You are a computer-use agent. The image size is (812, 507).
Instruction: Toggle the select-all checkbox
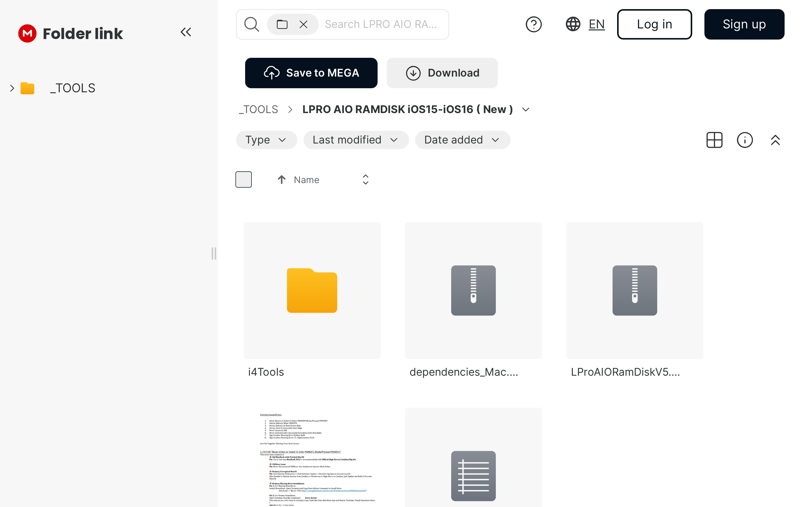tap(244, 180)
